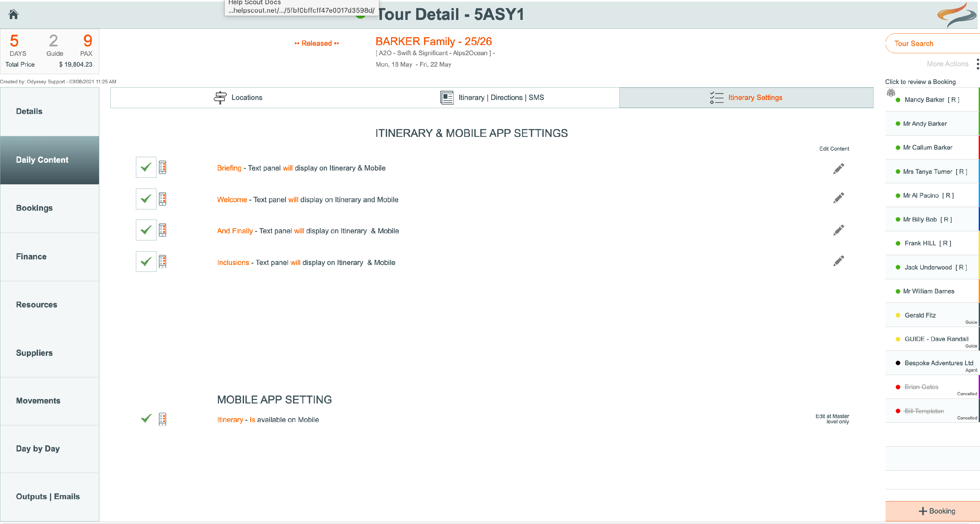The height and width of the screenshot is (524, 980).
Task: Review the Mrs Tanya Turner booking
Action: [932, 172]
